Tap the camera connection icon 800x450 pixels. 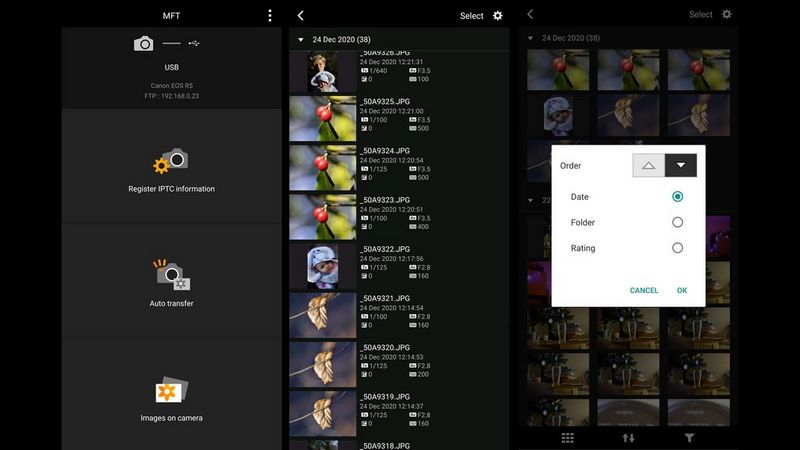(x=143, y=43)
